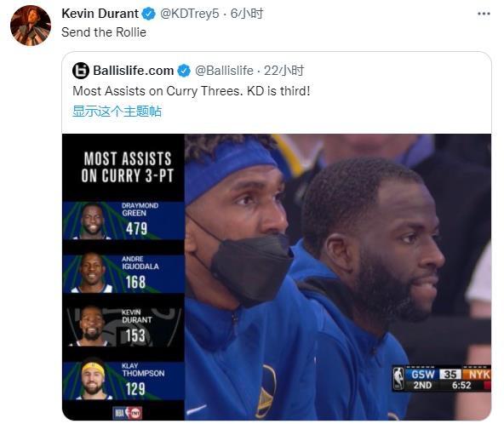Screen dimensions: 504x424
Task: Open the bench players photo
Action: click(x=338, y=277)
